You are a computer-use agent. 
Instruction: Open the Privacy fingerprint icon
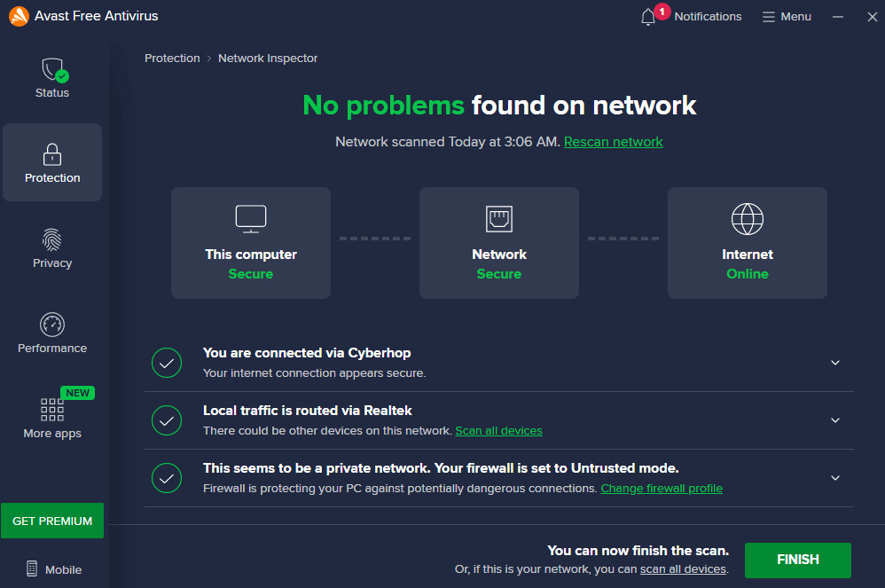pyautogui.click(x=52, y=239)
